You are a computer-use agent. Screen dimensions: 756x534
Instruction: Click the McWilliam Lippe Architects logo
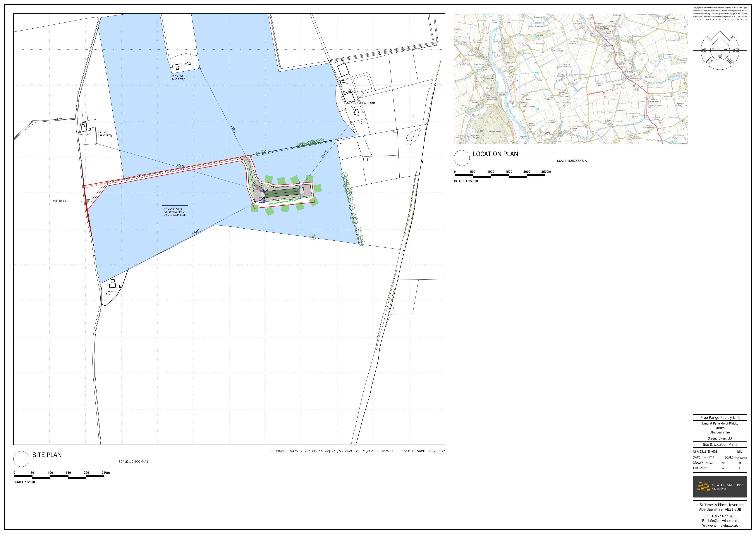720,487
